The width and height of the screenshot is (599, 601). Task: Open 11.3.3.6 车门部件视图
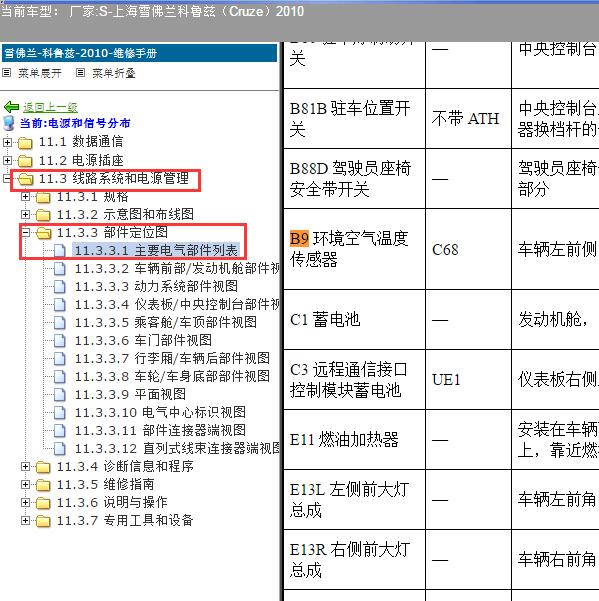143,341
